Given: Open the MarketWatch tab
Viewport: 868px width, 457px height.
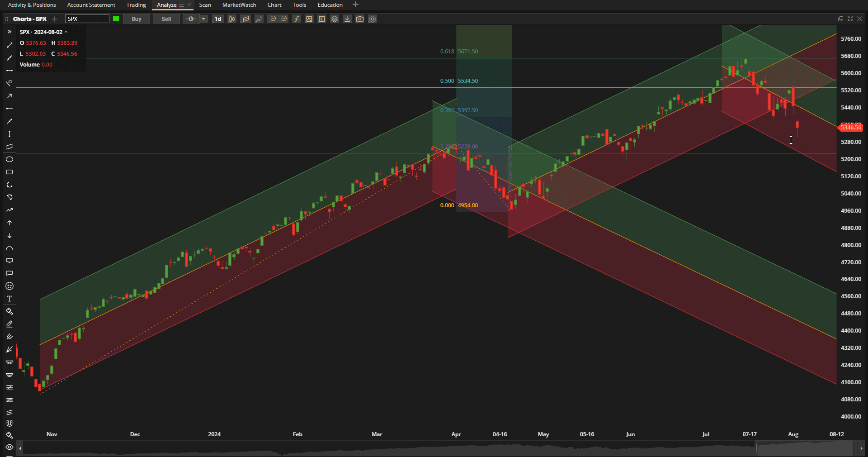Looking at the screenshot, I should [x=239, y=5].
